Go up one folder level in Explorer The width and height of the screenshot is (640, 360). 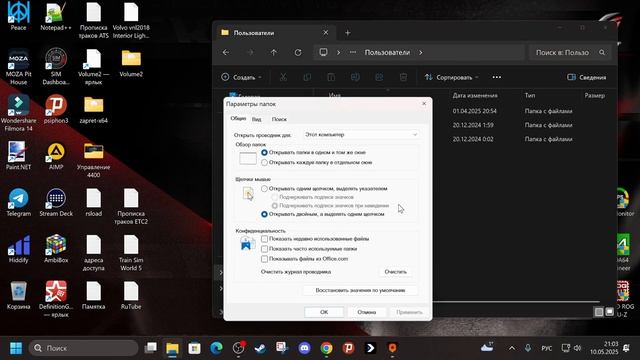pyautogui.click(x=274, y=52)
